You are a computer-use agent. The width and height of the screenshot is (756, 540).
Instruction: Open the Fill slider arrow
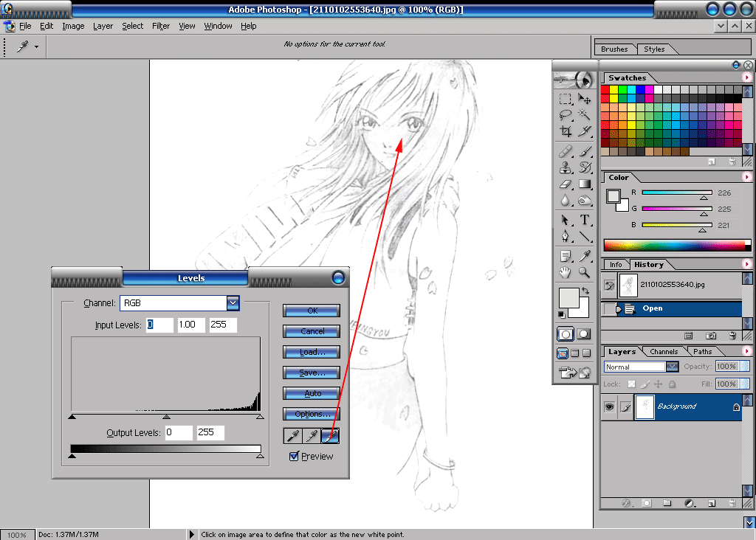(x=745, y=384)
